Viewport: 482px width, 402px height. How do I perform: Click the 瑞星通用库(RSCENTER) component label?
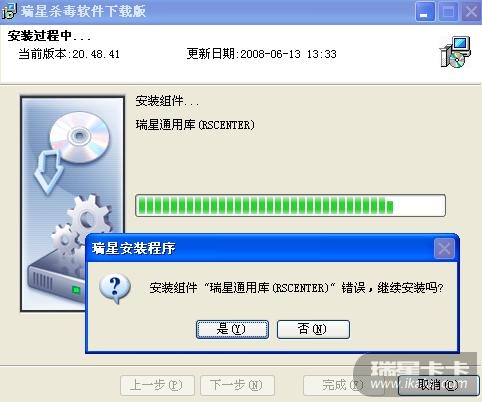point(195,125)
